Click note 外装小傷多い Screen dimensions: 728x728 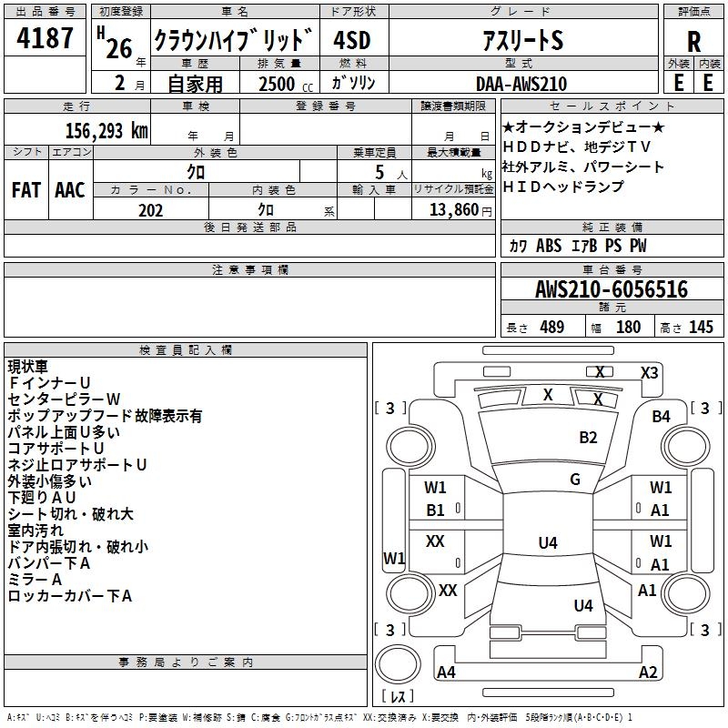pos(50,481)
